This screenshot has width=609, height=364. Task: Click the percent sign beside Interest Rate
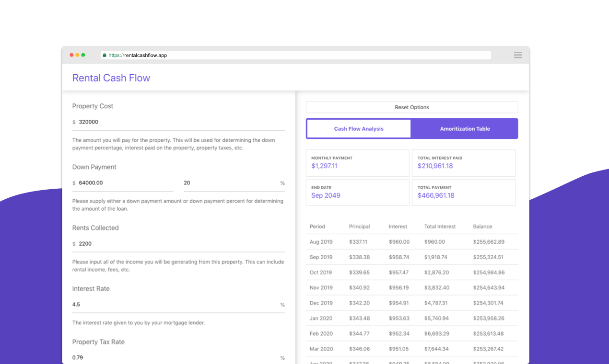pyautogui.click(x=282, y=305)
